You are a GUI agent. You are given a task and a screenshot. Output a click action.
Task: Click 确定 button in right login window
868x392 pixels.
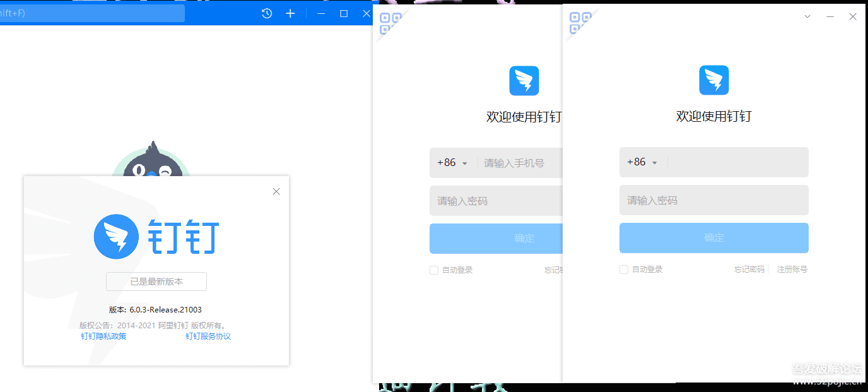[714, 238]
